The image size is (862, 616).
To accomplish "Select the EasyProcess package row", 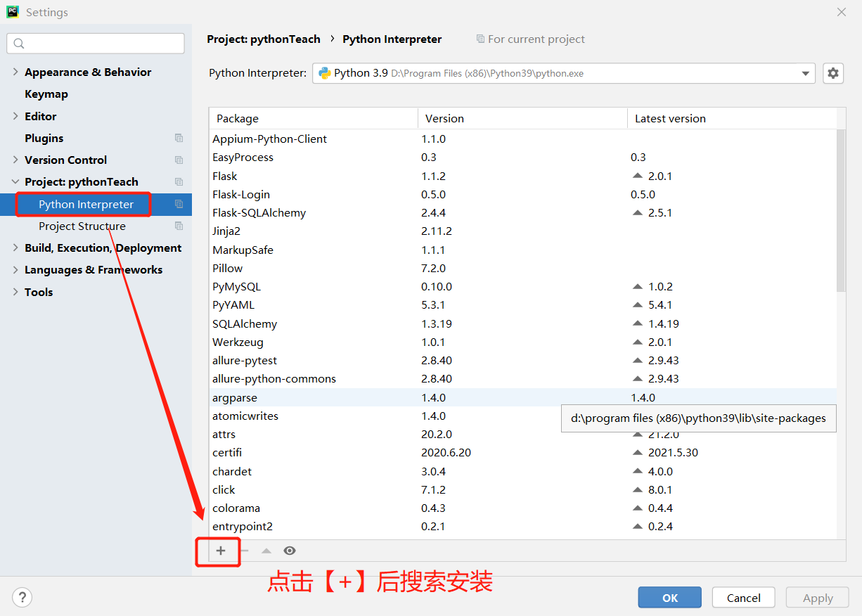I will pyautogui.click(x=523, y=157).
